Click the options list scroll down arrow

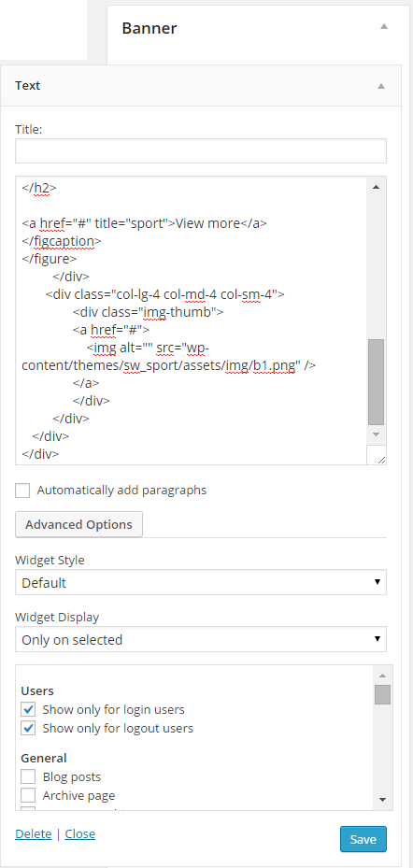click(x=382, y=800)
